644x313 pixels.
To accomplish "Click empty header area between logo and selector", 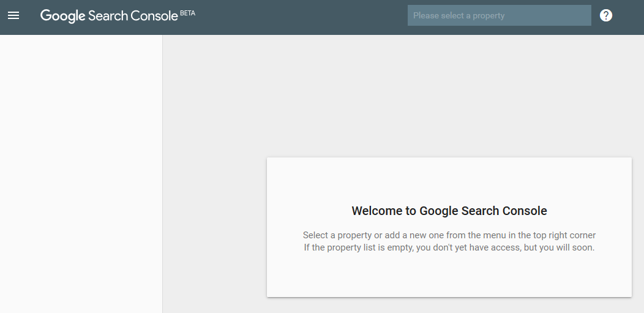I will coord(300,17).
